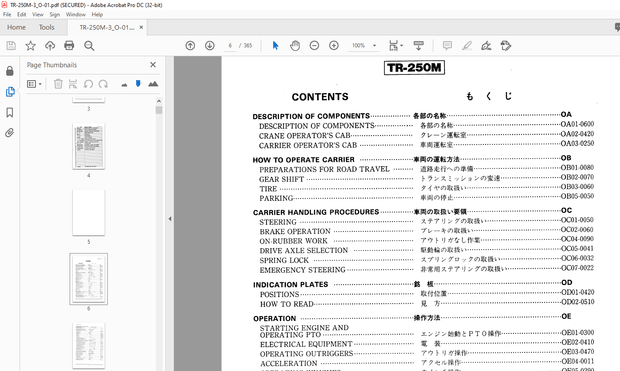Click the page number input field
The image size is (620, 371).
point(230,45)
